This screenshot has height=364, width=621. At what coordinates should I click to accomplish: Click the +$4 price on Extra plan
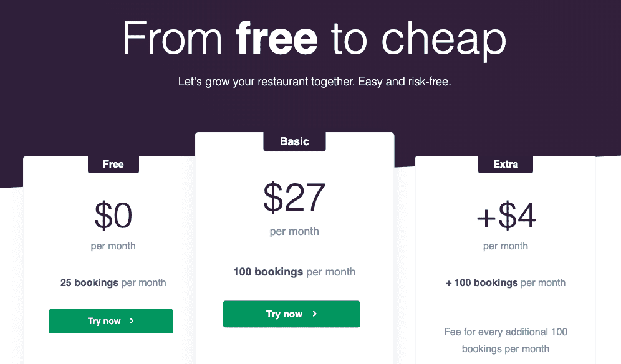tap(506, 216)
